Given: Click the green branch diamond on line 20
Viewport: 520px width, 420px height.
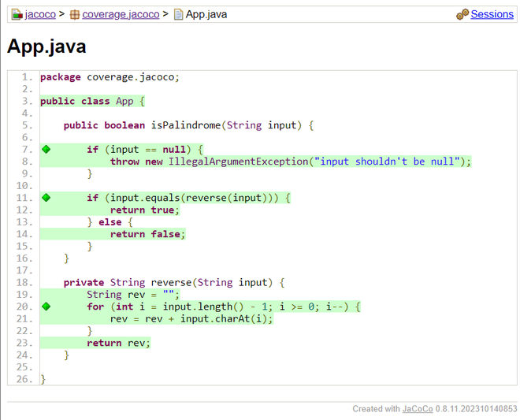Looking at the screenshot, I should [x=46, y=307].
